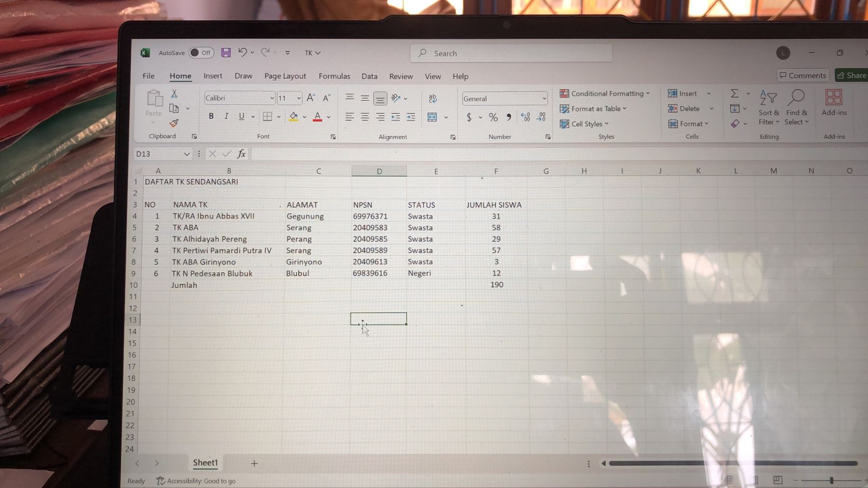Click the Comments button
The image size is (868, 488).
(x=802, y=75)
